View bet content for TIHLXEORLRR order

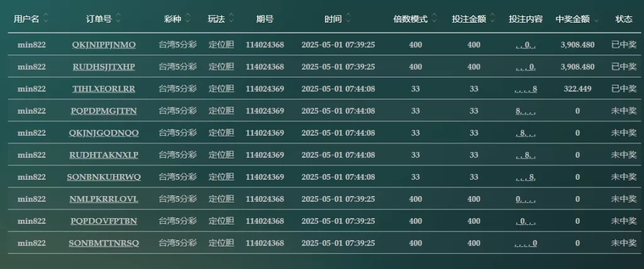pos(526,89)
